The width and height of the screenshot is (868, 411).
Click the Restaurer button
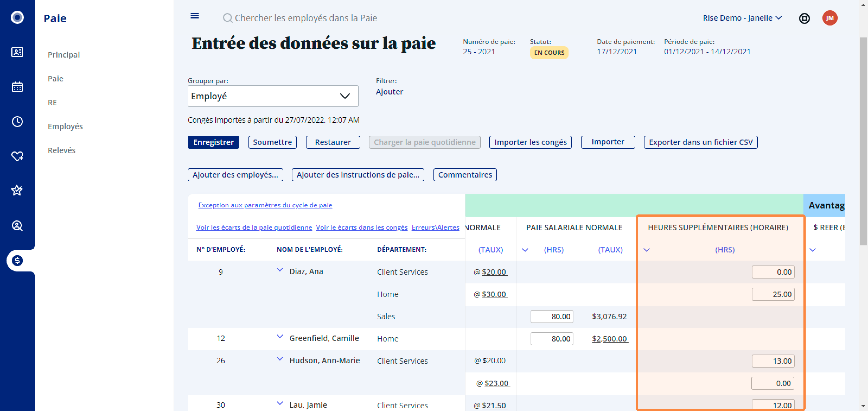click(333, 142)
